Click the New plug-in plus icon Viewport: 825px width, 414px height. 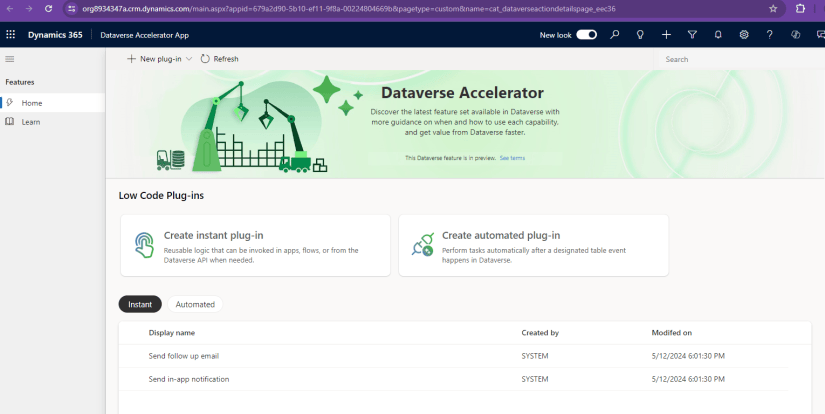pyautogui.click(x=132, y=59)
